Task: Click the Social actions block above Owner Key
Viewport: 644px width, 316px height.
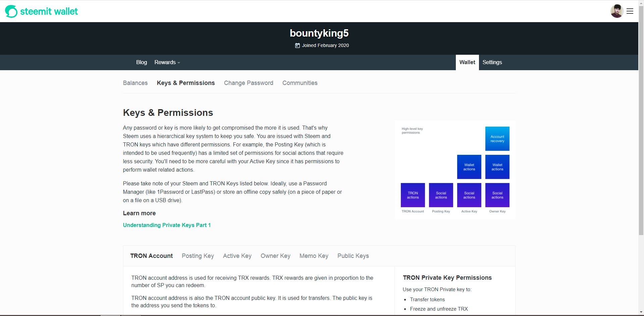Action: [x=497, y=195]
